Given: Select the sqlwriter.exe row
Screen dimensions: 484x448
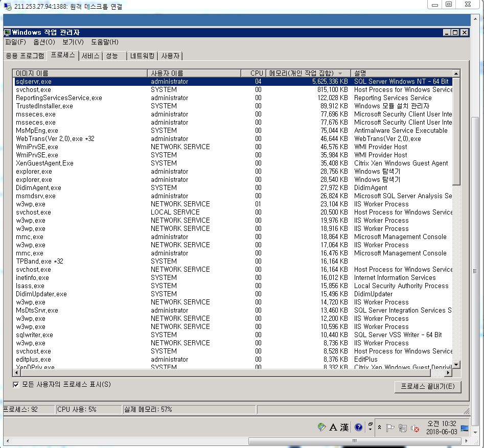Looking at the screenshot, I should [234, 335].
